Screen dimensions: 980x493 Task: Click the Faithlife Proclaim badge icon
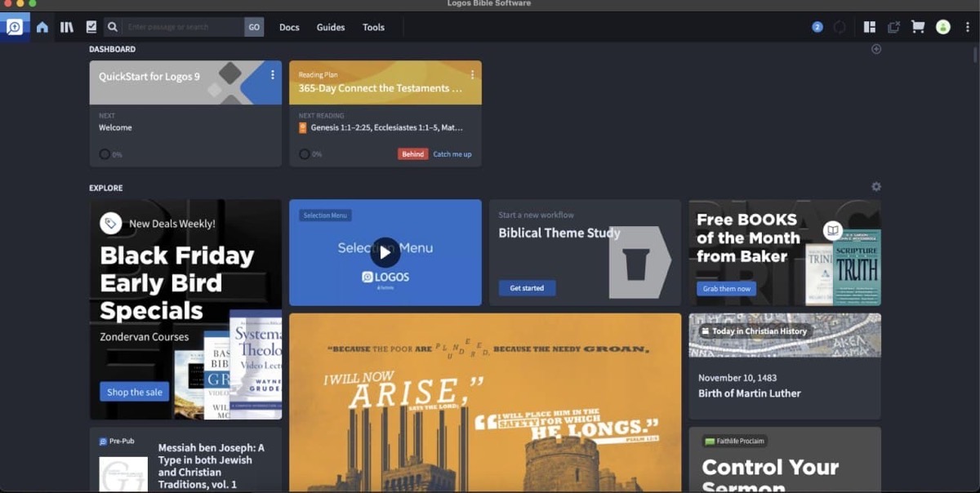click(x=710, y=442)
